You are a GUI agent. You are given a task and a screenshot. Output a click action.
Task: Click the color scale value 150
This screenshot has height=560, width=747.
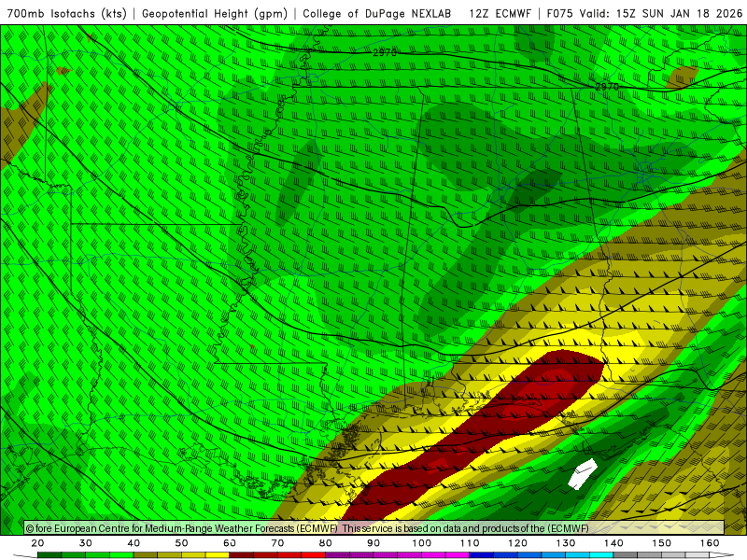pos(662,543)
